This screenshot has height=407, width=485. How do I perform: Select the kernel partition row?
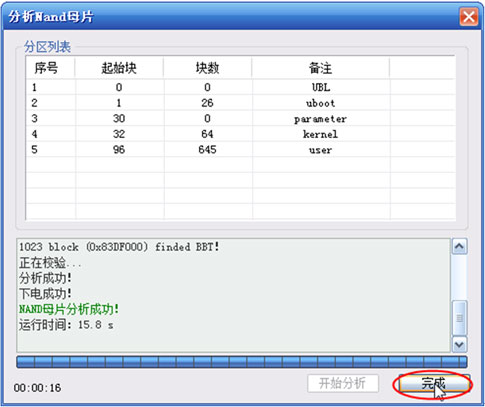pos(241,134)
